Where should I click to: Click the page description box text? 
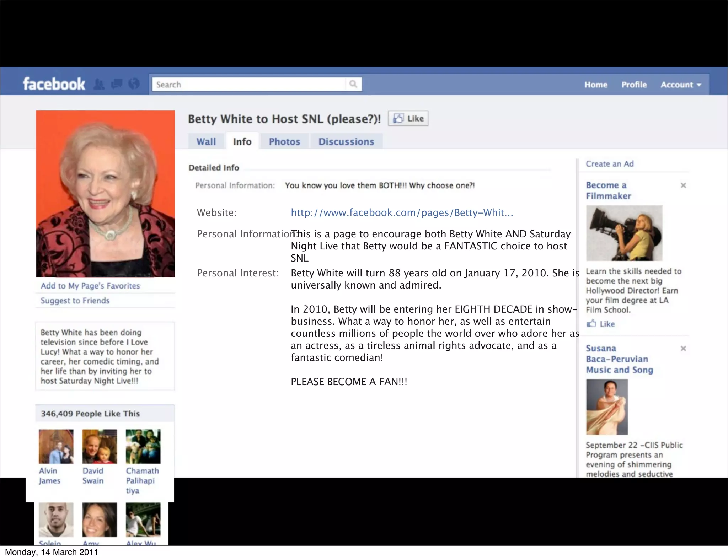(x=100, y=356)
